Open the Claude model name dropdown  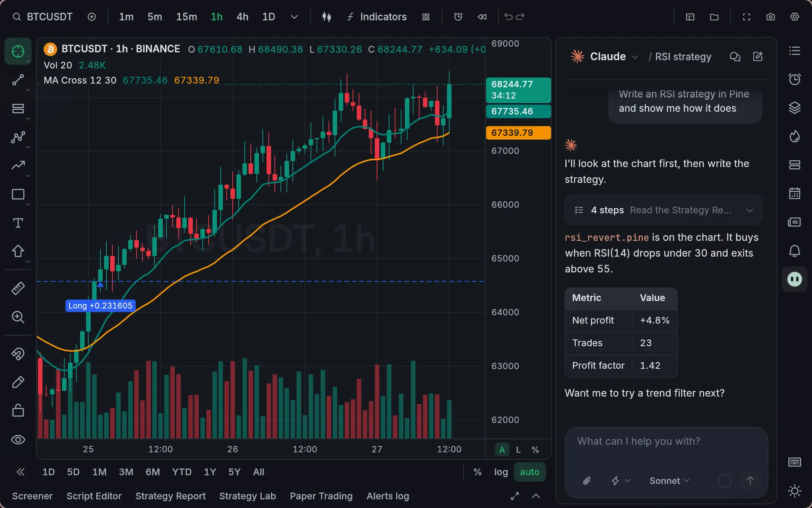point(614,57)
